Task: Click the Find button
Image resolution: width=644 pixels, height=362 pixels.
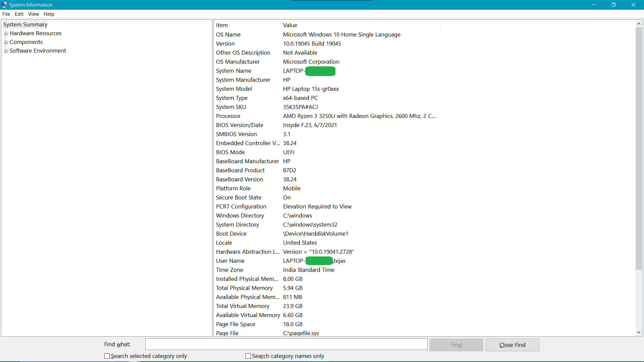Action: click(x=456, y=345)
